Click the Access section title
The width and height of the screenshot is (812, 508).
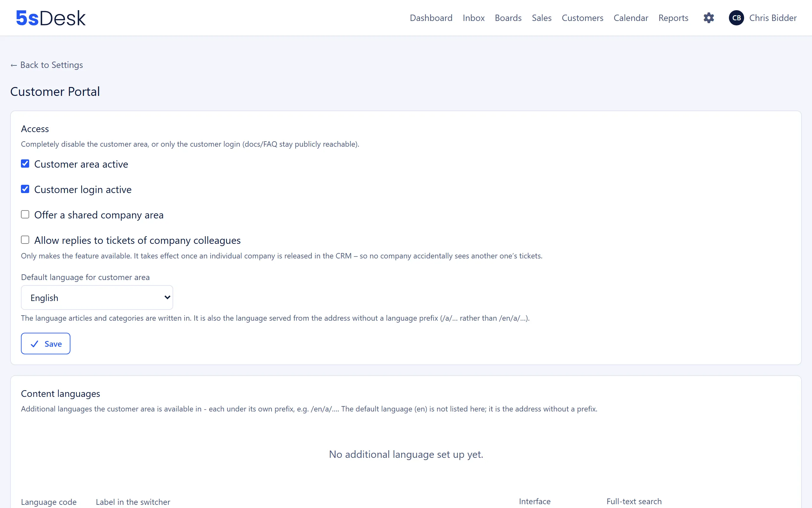coord(35,129)
